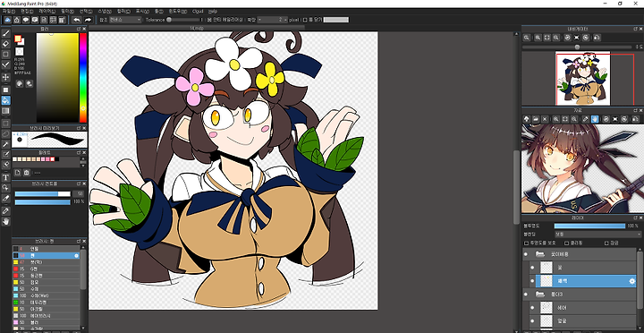Click the Home icon in top toolbar
The width and height of the screenshot is (644, 333).
click(17, 20)
